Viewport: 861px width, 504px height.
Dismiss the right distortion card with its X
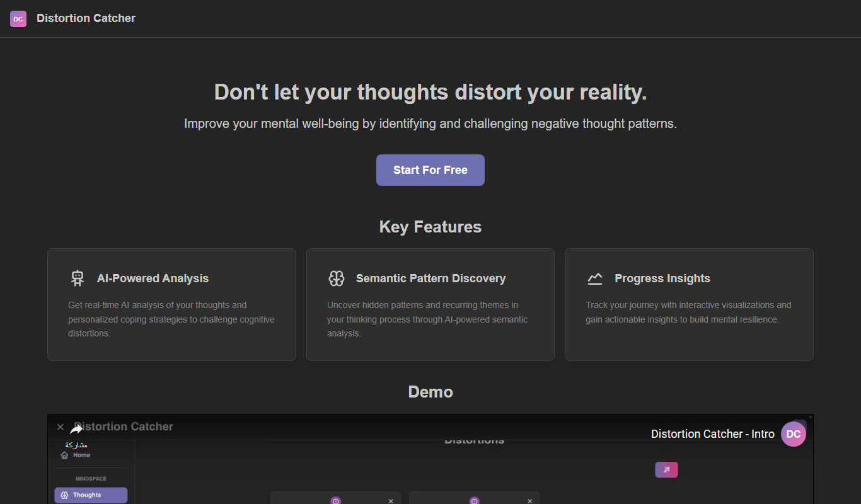529,501
